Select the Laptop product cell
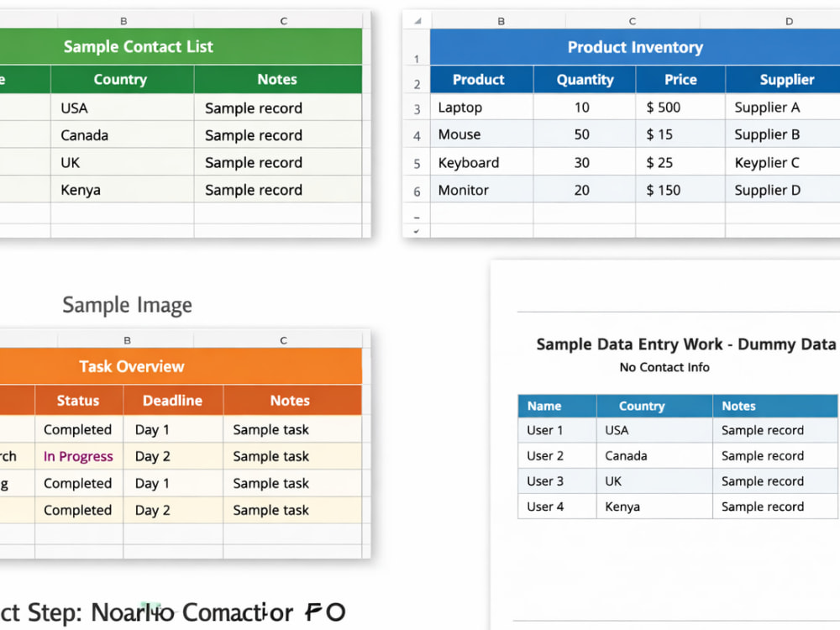The width and height of the screenshot is (840, 630). point(481,108)
